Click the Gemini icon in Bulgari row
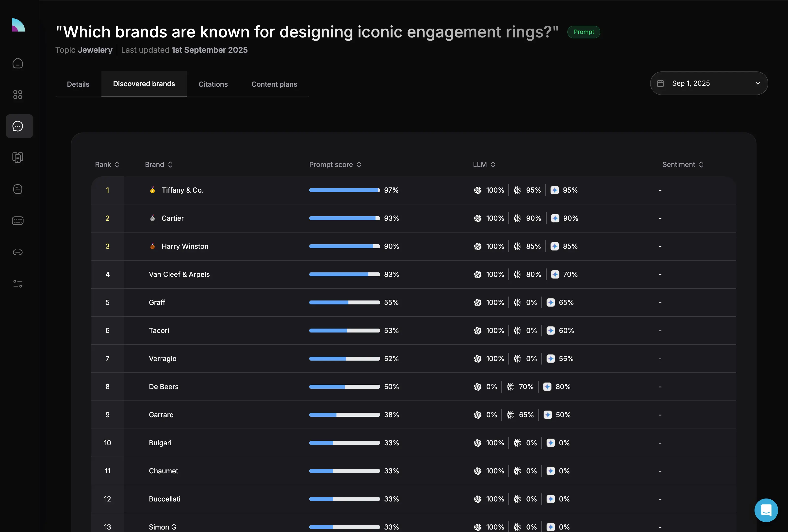The width and height of the screenshot is (788, 532). [551, 443]
